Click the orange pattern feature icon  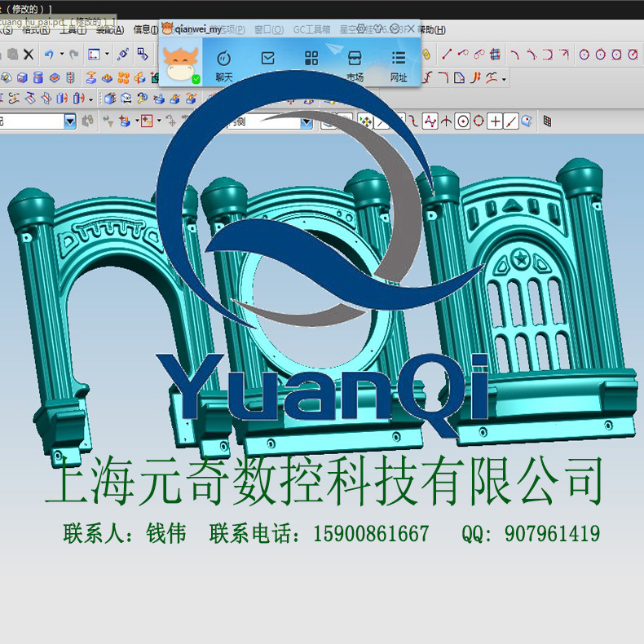(123, 77)
